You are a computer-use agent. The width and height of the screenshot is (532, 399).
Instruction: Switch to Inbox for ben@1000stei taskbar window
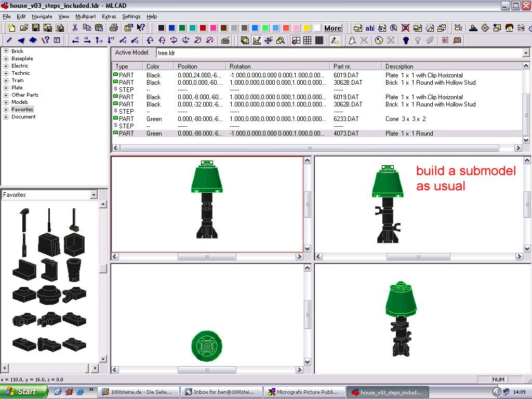[221, 392]
